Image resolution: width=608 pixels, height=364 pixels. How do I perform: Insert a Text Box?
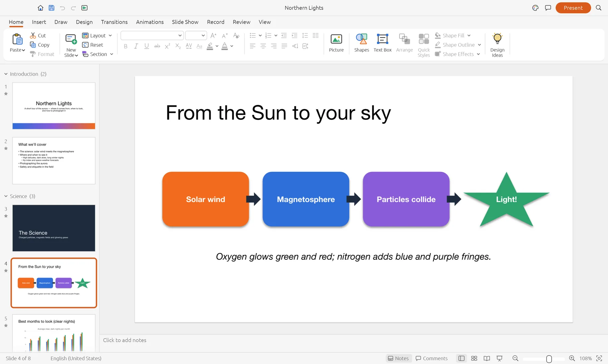pyautogui.click(x=382, y=43)
